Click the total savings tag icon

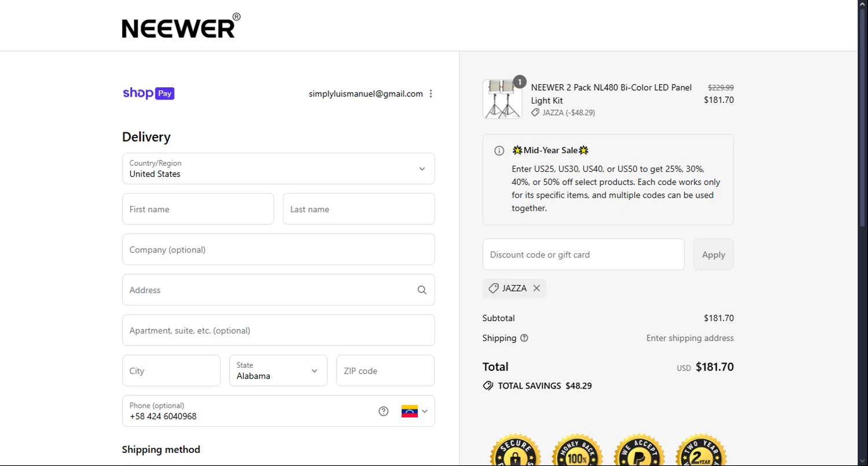tap(488, 386)
